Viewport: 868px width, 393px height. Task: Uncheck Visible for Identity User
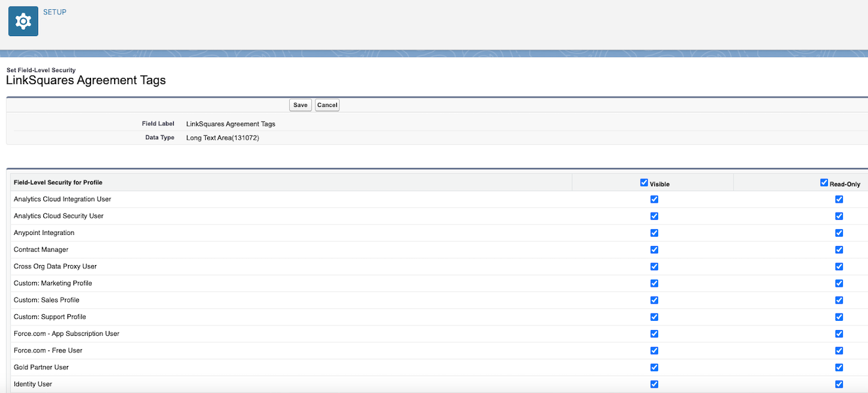pyautogui.click(x=654, y=384)
